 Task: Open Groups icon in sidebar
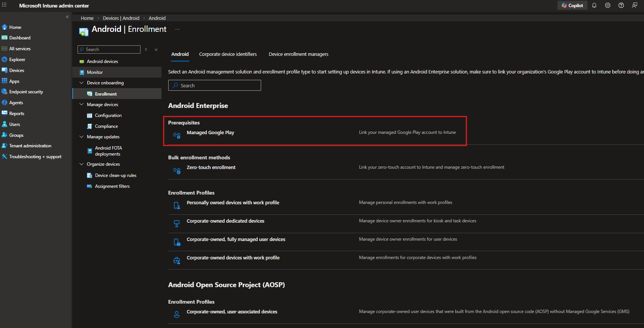[4, 135]
